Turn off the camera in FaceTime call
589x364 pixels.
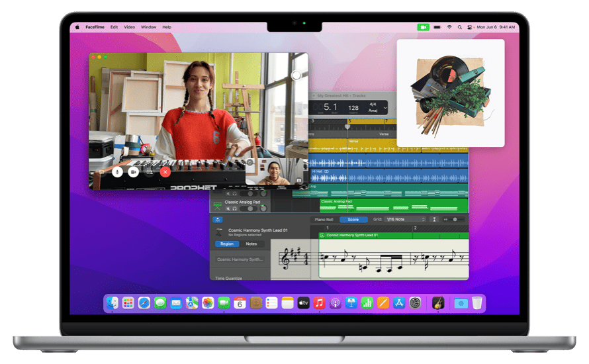click(133, 172)
